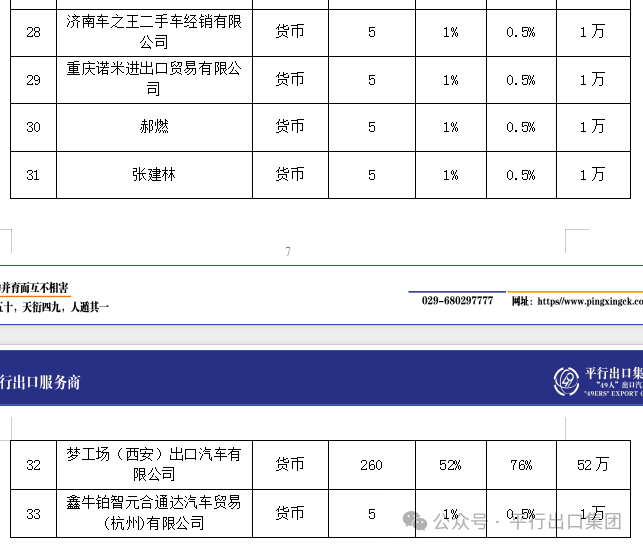Click the 76% cell in row 32

521,465
